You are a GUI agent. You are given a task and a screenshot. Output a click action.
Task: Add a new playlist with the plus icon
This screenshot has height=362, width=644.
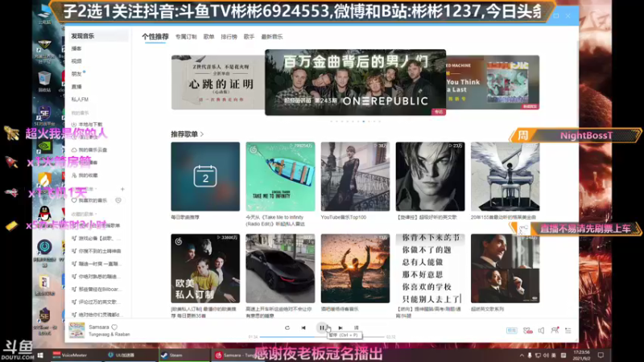(x=122, y=189)
